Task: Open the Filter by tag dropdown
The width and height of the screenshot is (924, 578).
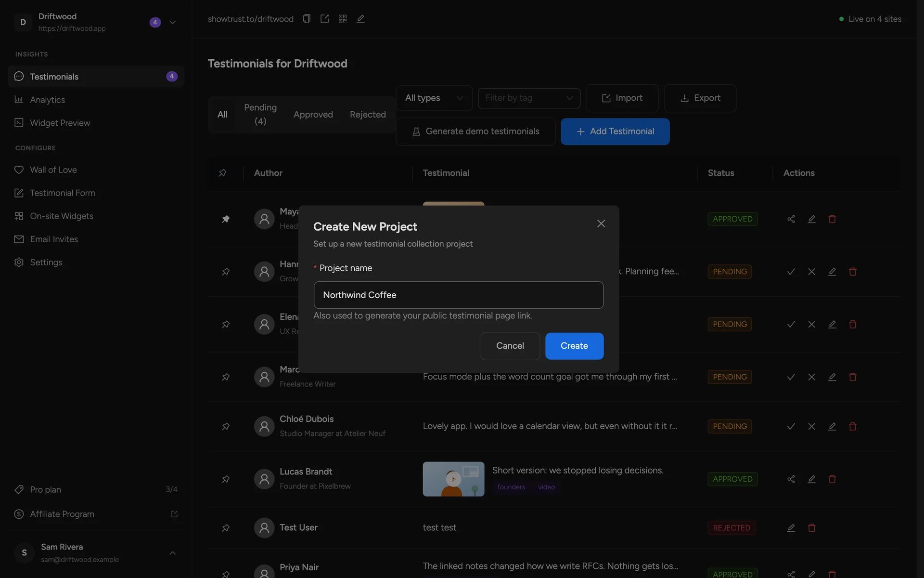Action: click(x=529, y=98)
